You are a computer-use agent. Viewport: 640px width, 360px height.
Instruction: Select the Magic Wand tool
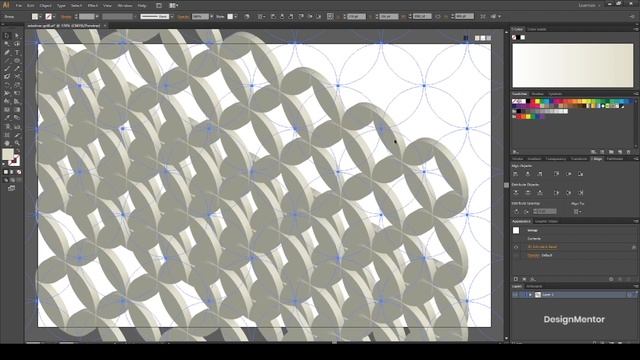click(7, 44)
